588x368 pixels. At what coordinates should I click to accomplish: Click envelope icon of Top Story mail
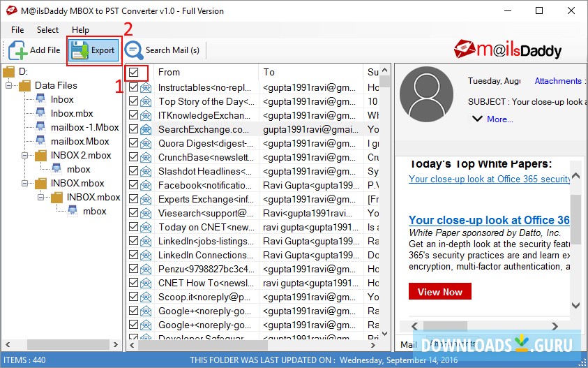(x=146, y=102)
